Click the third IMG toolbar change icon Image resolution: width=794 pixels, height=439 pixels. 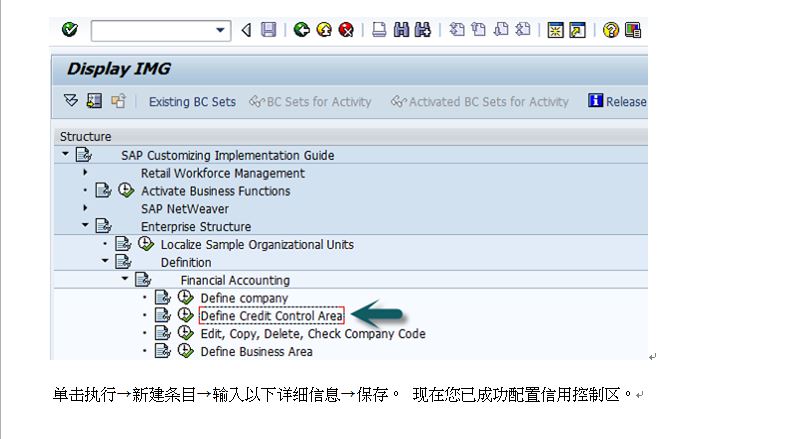coord(118,101)
